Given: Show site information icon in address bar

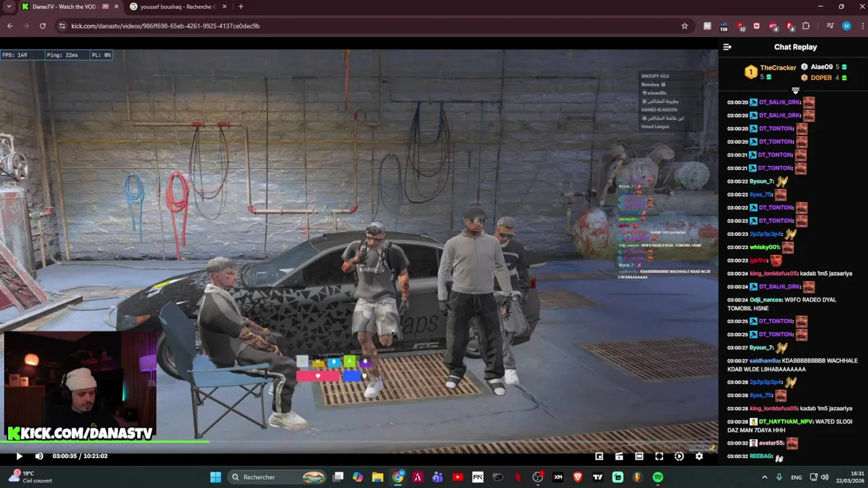Looking at the screenshot, I should coord(62,26).
